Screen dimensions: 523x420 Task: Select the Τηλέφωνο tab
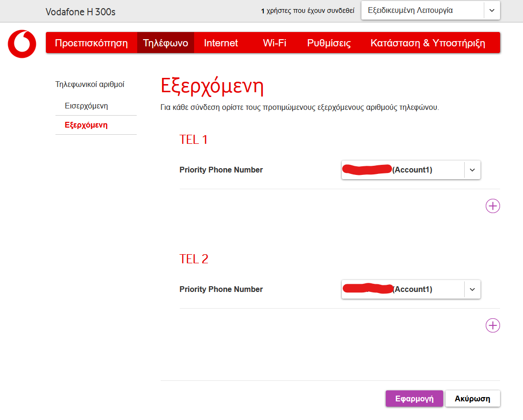tap(165, 43)
